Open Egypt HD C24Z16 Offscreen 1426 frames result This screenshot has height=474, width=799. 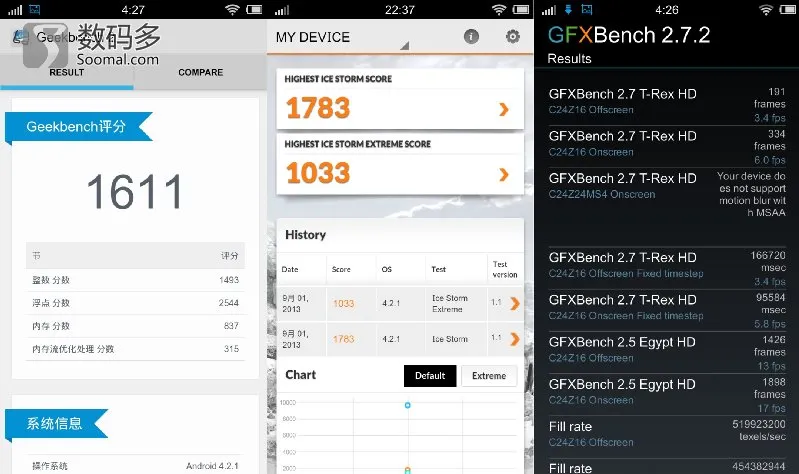tap(667, 353)
